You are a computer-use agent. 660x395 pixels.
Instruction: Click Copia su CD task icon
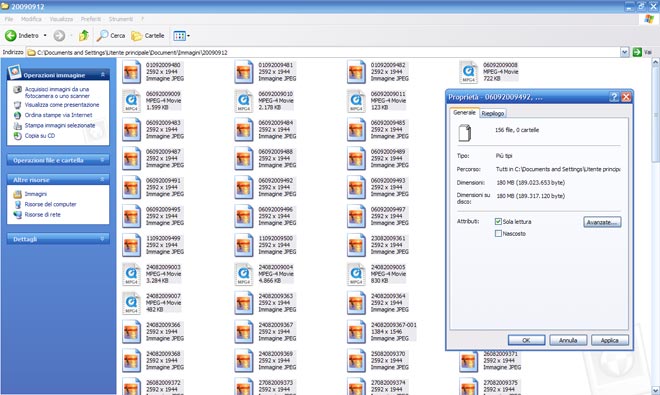[x=17, y=136]
